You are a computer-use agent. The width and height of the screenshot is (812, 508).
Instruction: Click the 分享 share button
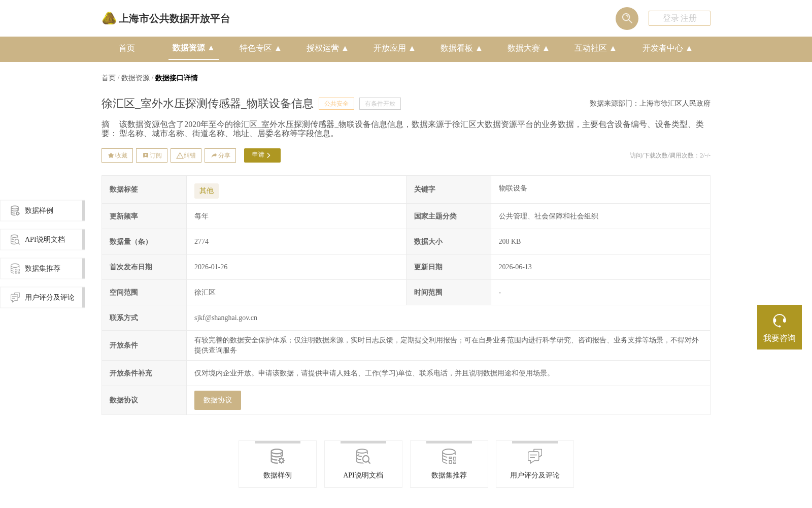pyautogui.click(x=220, y=155)
